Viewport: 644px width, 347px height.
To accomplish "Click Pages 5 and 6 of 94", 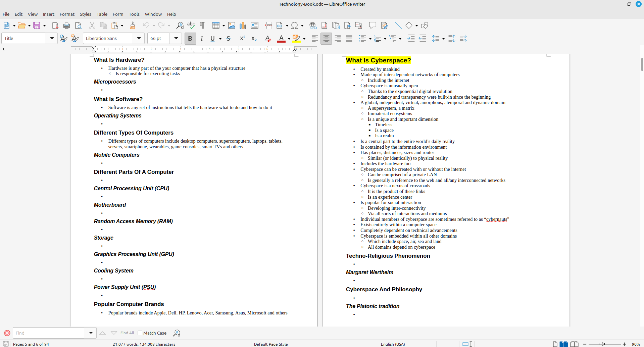I will pos(31,344).
